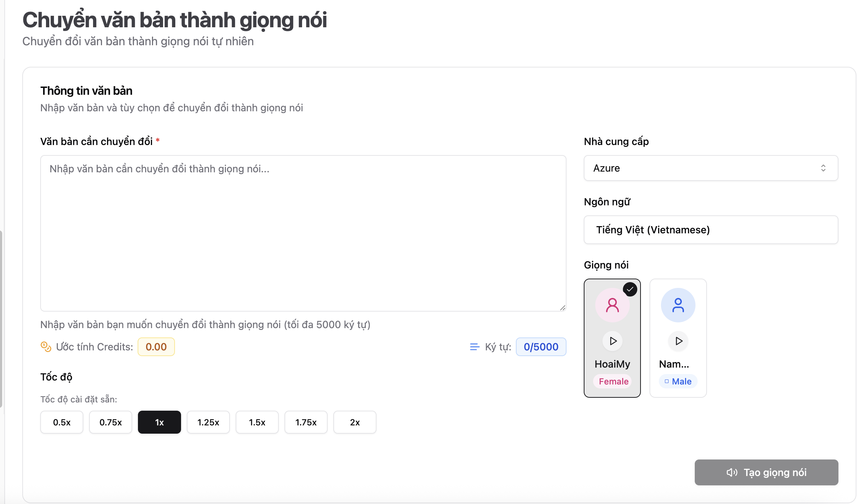Set speed to 0.75x
This screenshot has height=504, width=860.
pos(111,422)
